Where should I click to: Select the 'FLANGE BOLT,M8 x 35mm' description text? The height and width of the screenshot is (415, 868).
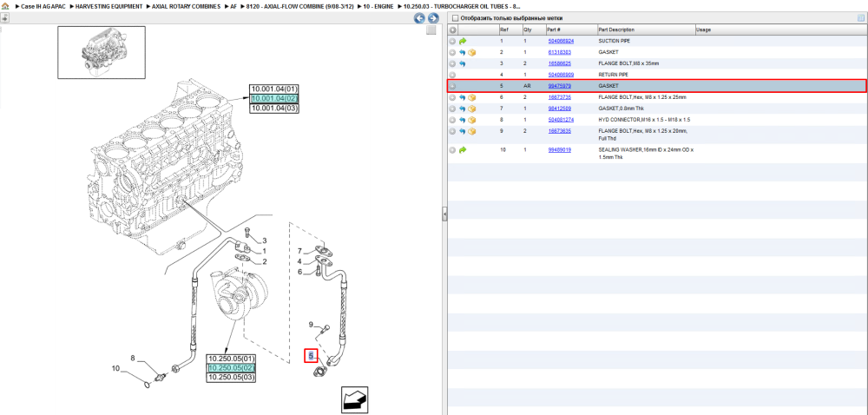(x=628, y=63)
